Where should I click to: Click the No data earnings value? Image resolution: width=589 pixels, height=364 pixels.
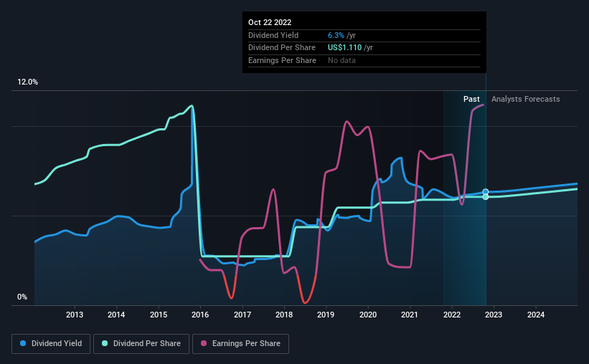pyautogui.click(x=341, y=60)
